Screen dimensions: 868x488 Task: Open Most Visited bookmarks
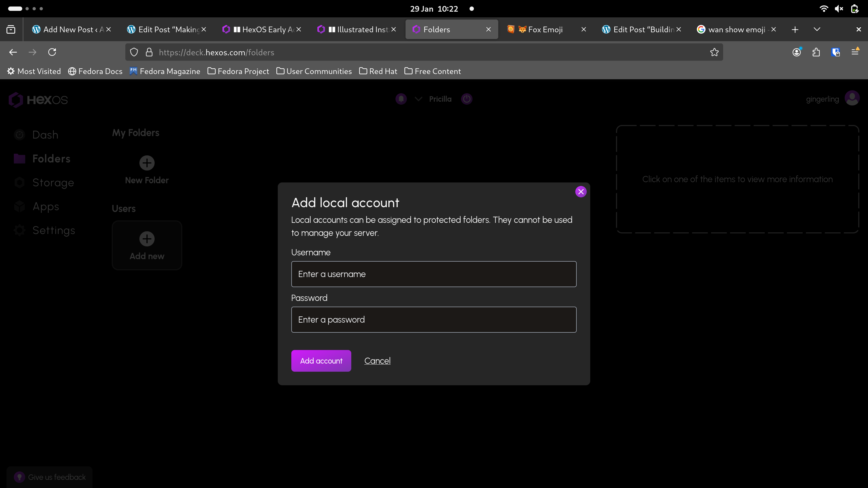(x=34, y=71)
